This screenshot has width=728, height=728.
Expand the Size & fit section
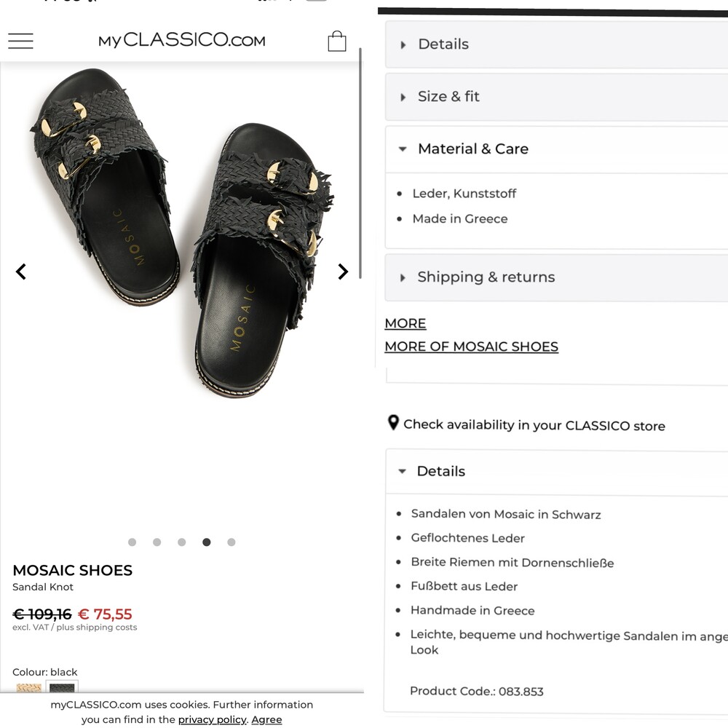[x=557, y=97]
